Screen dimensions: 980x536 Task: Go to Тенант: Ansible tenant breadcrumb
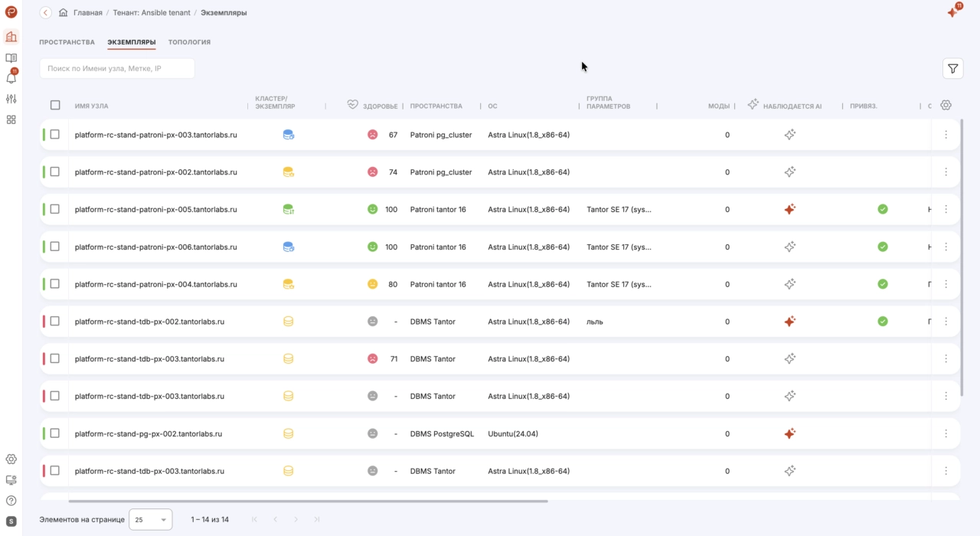point(152,13)
